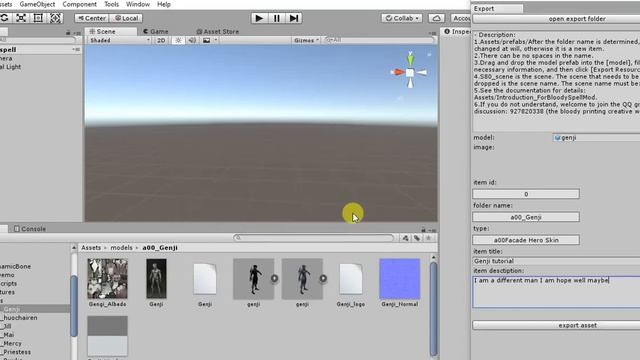Open the GameObject menu
Image resolution: width=640 pixels, height=360 pixels.
tap(37, 4)
